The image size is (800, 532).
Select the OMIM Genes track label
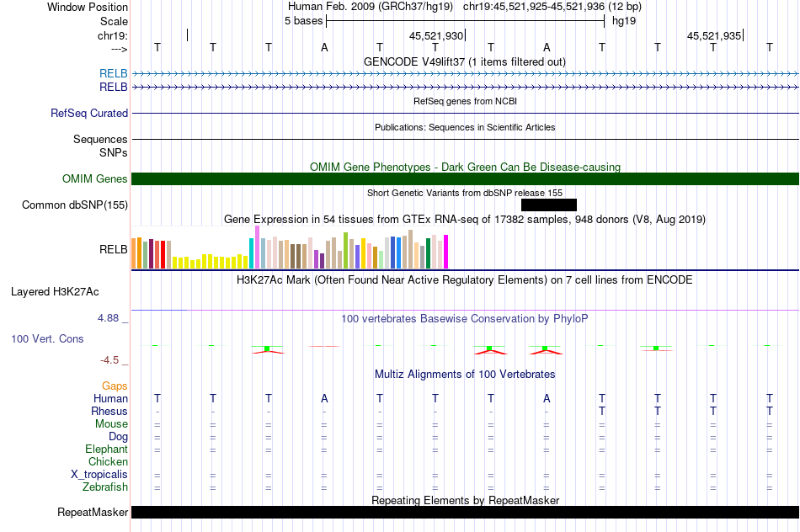(x=95, y=179)
